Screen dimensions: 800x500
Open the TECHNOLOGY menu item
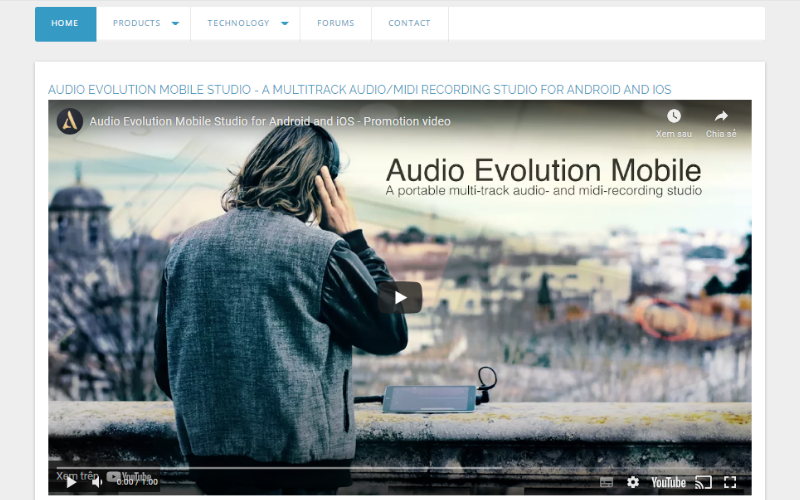(x=238, y=23)
